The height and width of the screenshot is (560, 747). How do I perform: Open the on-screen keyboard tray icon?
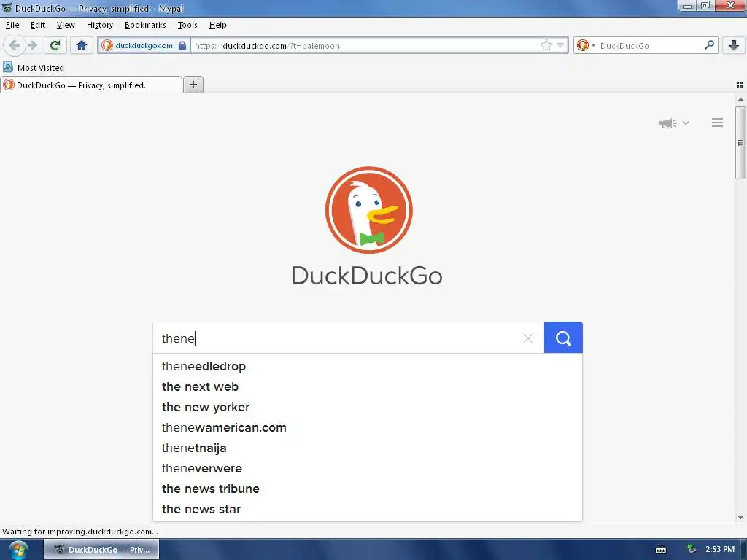pyautogui.click(x=661, y=550)
